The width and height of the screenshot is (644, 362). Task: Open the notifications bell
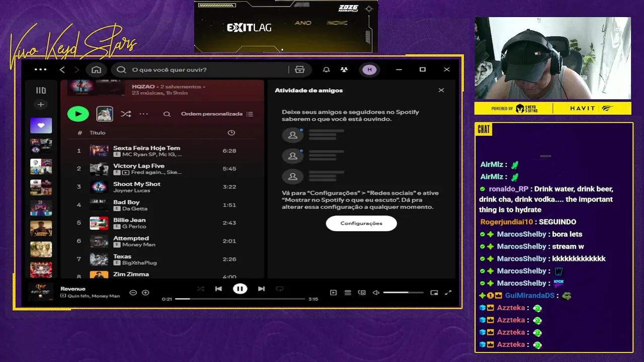[x=327, y=70]
